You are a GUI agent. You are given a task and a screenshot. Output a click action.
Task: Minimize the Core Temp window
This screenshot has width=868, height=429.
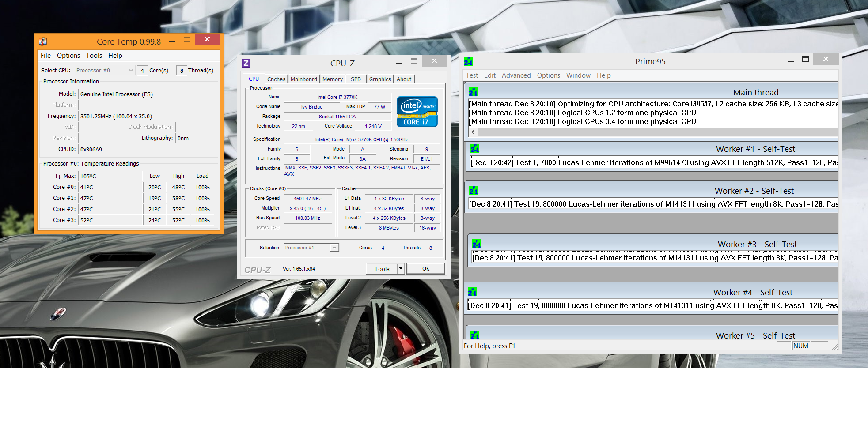(172, 41)
